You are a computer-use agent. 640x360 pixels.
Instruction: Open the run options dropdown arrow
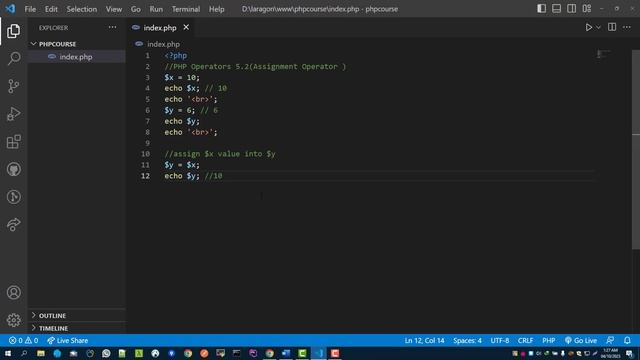pos(598,27)
